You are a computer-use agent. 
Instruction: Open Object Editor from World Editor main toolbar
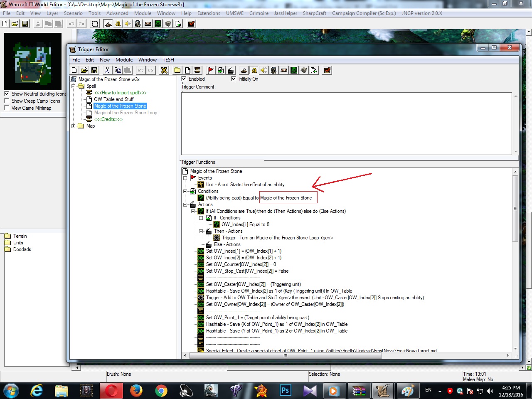(x=138, y=24)
